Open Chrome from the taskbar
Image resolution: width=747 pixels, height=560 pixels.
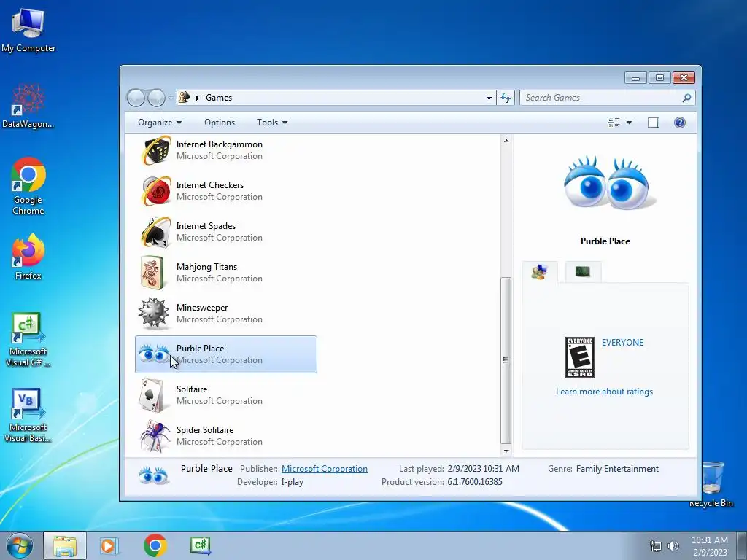pos(155,545)
